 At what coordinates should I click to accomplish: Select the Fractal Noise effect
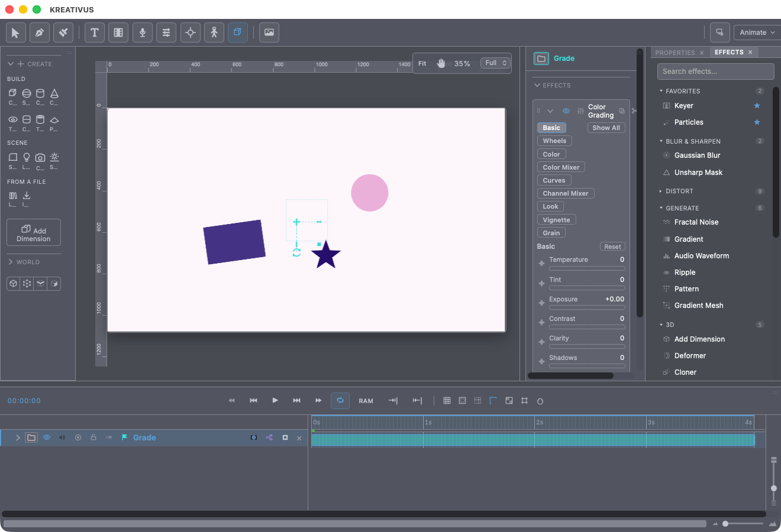pos(696,222)
